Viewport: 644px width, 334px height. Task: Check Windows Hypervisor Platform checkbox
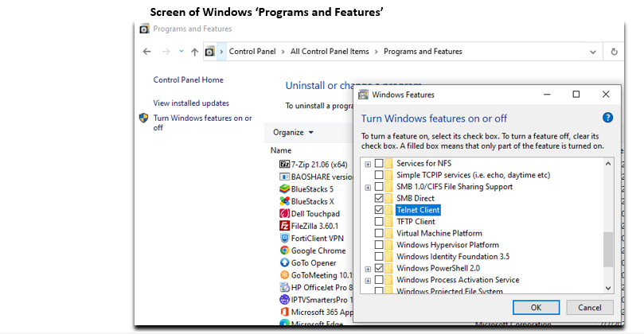click(379, 245)
